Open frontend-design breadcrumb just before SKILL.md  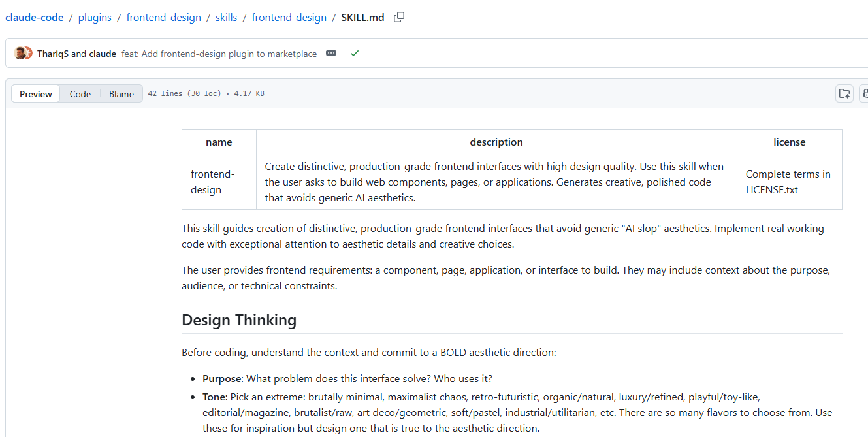point(289,18)
